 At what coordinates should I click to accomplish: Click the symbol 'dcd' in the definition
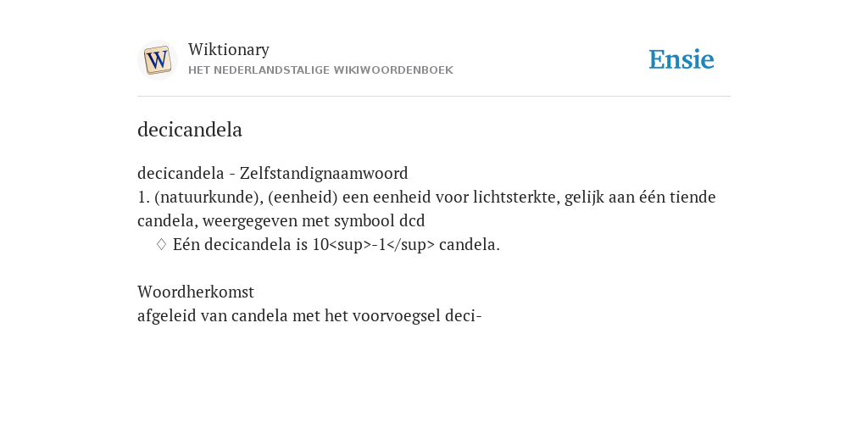412,221
